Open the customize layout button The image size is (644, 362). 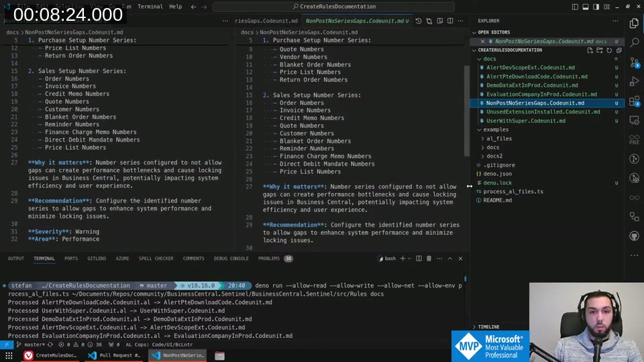coord(606,7)
